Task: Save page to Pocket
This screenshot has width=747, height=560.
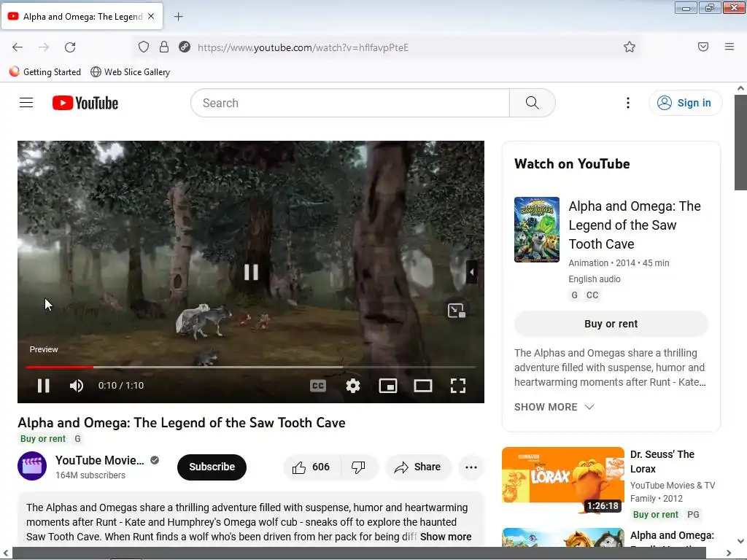Action: coord(703,47)
